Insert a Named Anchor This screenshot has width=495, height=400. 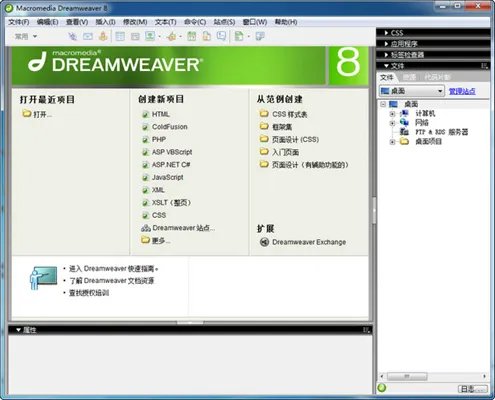[103, 36]
